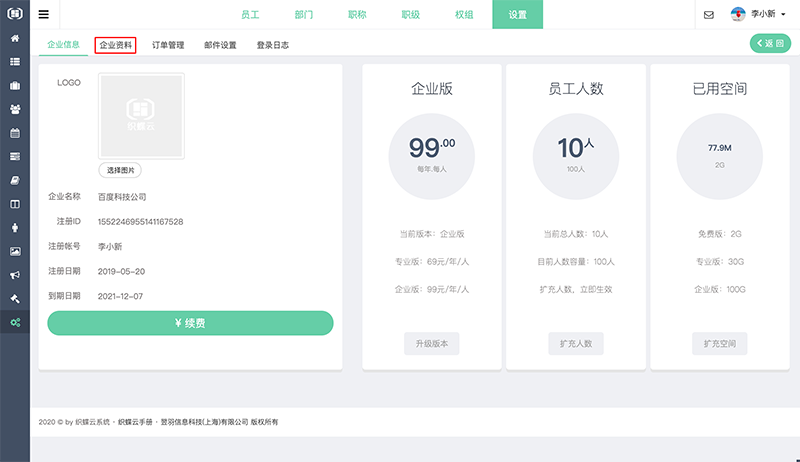Open the mail envelope icon

(x=709, y=15)
